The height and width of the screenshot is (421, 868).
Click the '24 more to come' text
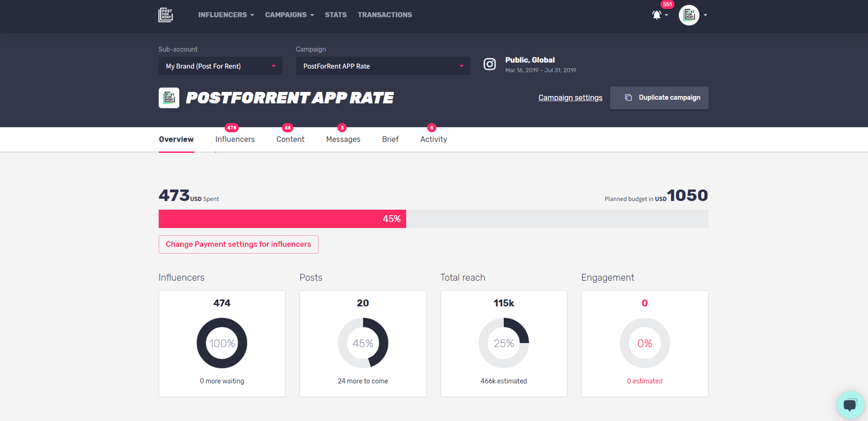(363, 381)
